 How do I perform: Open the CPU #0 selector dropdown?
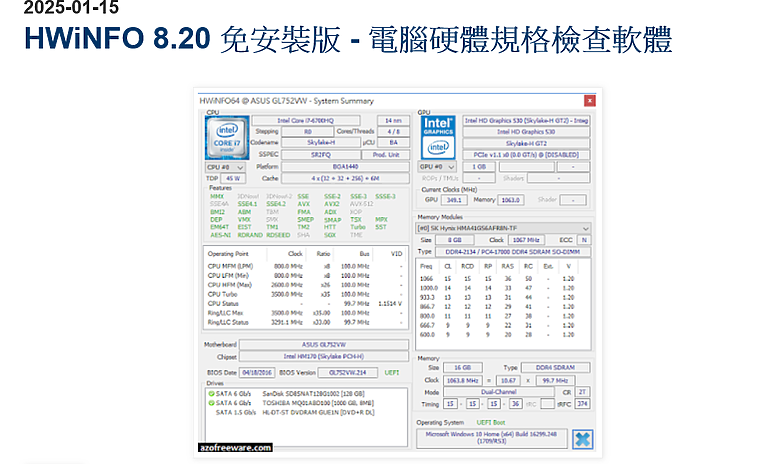tap(225, 167)
